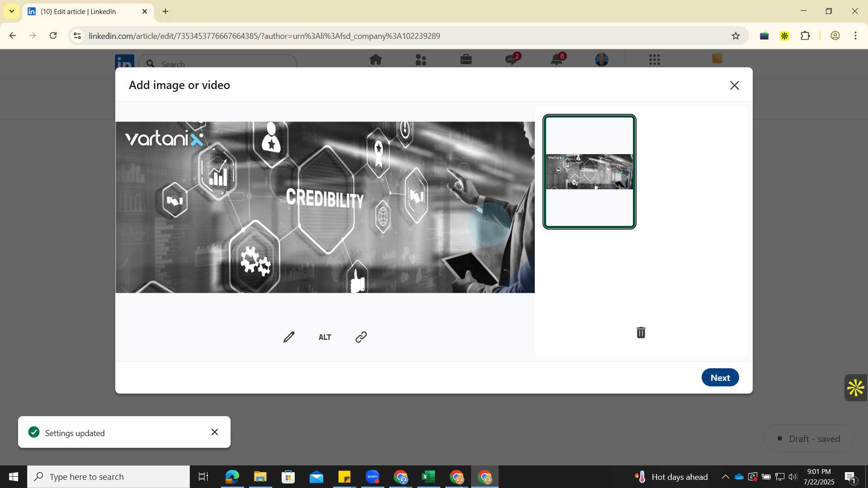Open Chrome three-dot menu

(855, 36)
